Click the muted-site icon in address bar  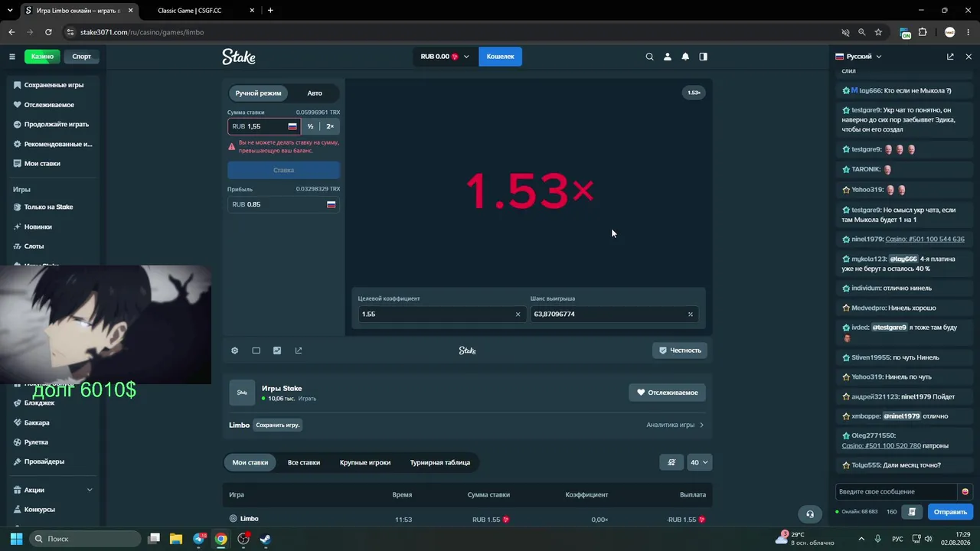(846, 32)
